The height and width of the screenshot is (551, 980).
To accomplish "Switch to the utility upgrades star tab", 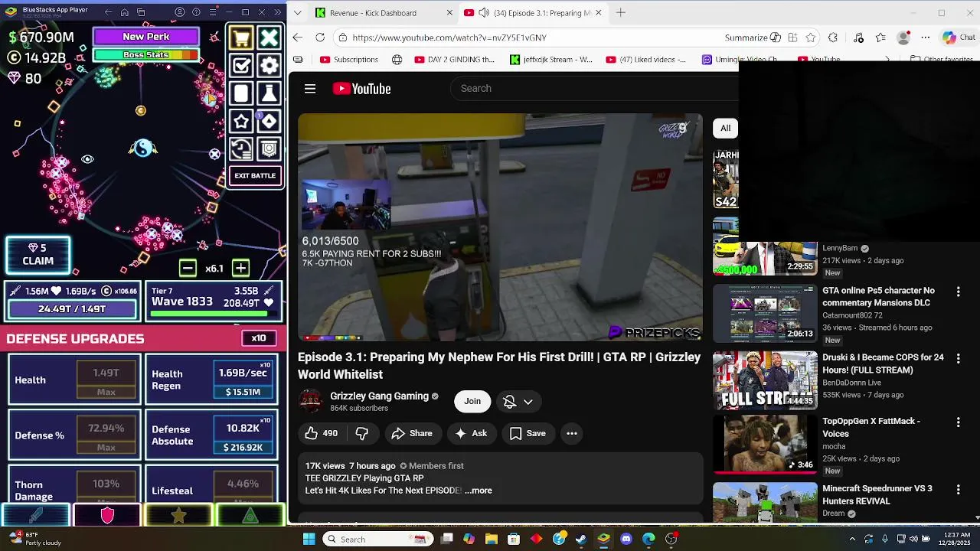I will click(178, 516).
